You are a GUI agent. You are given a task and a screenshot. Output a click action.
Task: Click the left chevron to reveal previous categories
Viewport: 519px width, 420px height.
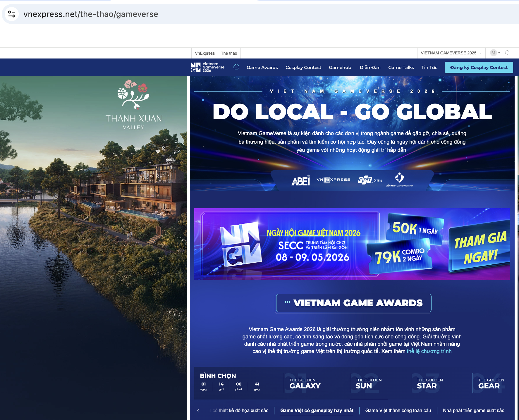[x=199, y=410]
